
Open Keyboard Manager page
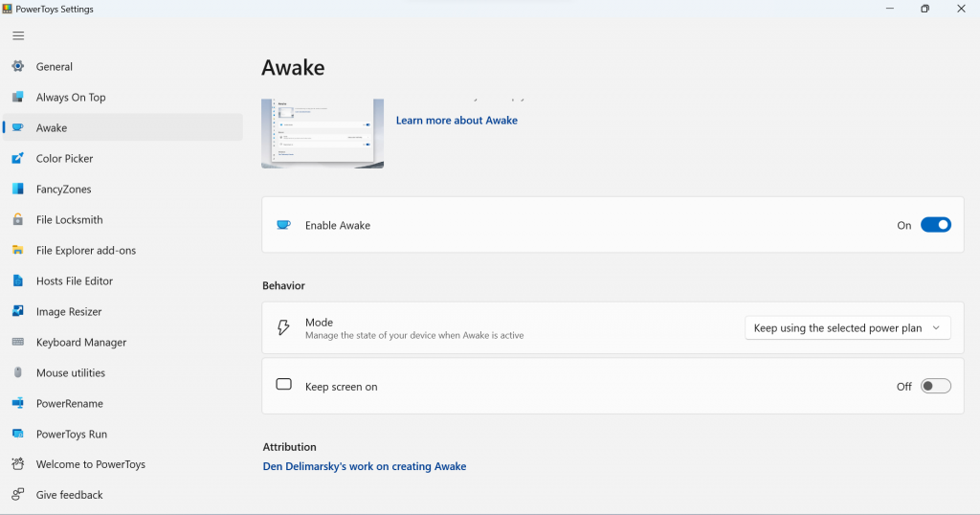pyautogui.click(x=122, y=342)
